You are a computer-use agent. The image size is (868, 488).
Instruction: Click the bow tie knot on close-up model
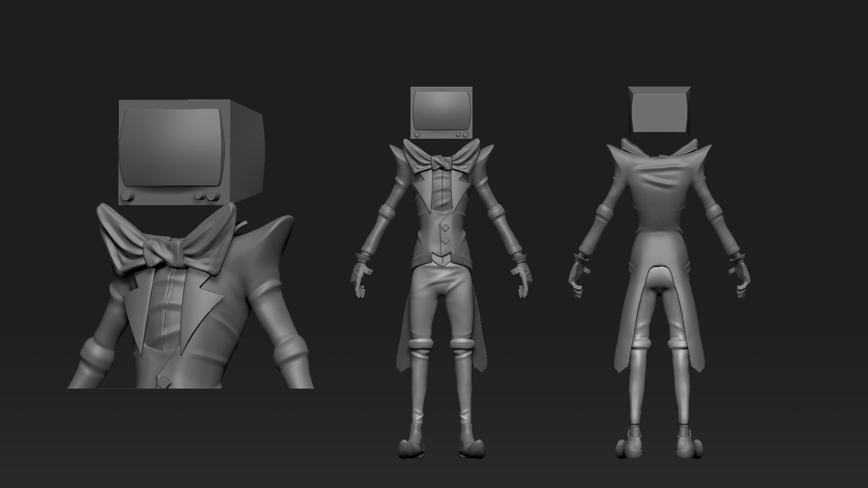[x=163, y=253]
